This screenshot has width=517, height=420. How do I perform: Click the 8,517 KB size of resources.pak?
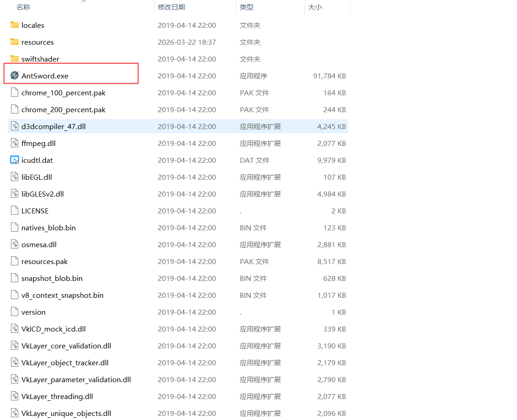[331, 262]
